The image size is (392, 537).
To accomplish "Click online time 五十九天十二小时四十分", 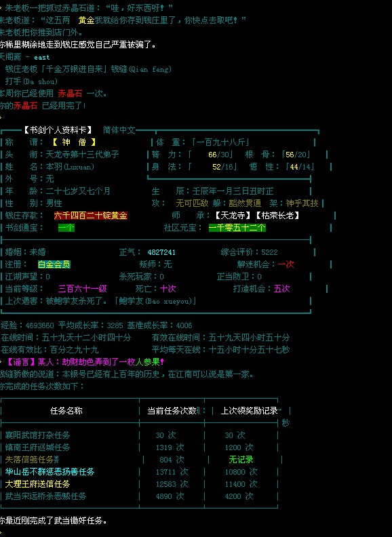I will tap(86, 338).
